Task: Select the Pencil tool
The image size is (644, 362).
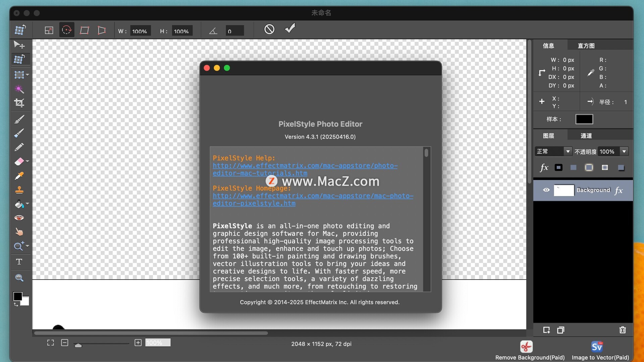Action: [x=19, y=147]
